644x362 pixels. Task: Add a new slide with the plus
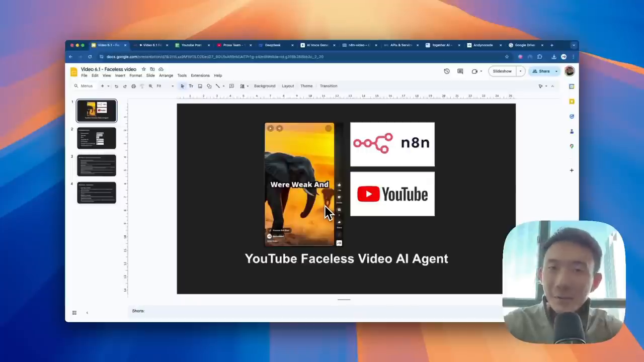102,86
